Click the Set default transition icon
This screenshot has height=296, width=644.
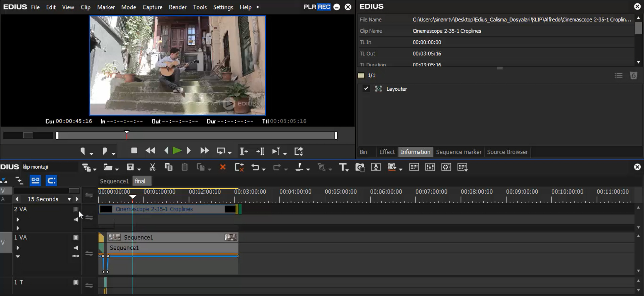pos(322,167)
